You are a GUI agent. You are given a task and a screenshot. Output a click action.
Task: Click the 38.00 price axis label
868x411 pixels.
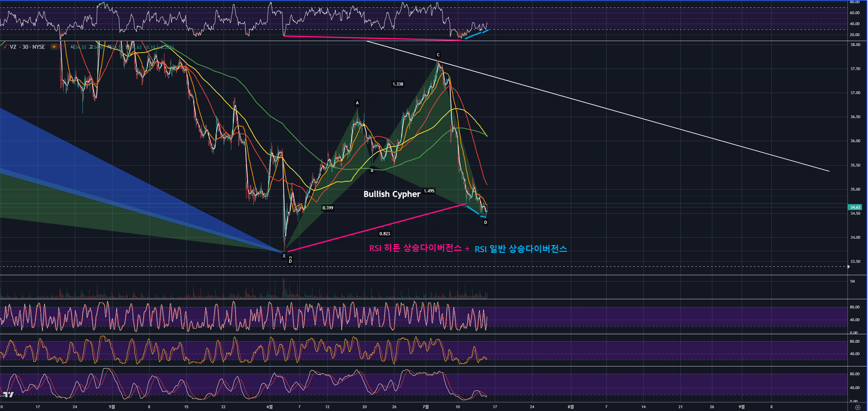coord(855,45)
